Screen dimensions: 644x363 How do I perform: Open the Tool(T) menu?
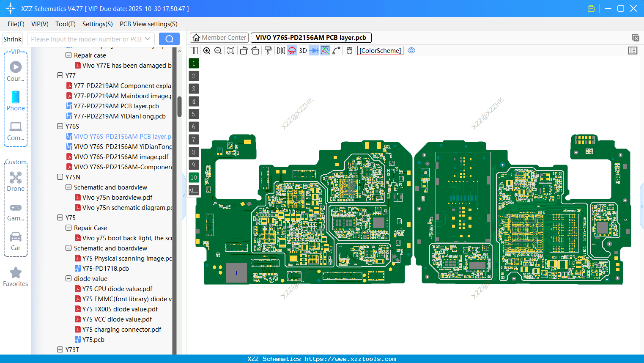pos(65,24)
